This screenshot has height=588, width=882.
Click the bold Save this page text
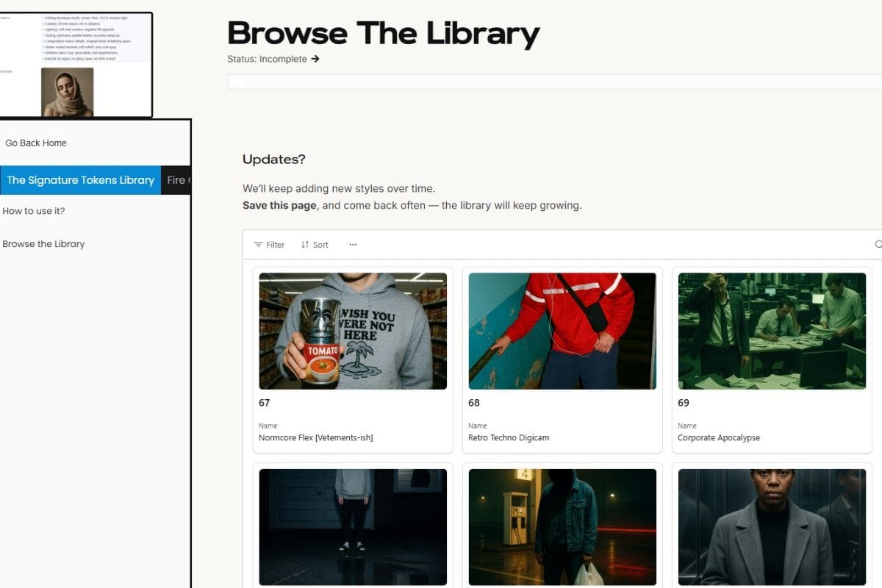click(280, 206)
